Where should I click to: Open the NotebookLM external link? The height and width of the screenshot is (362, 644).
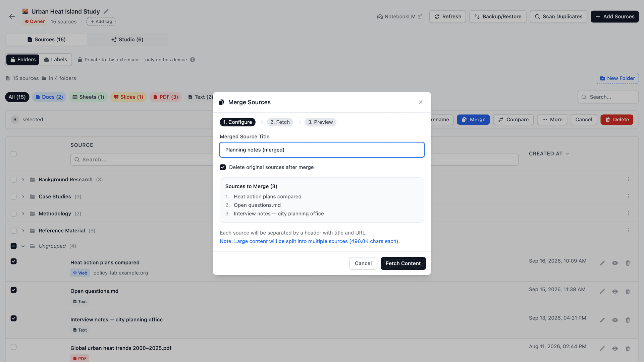pos(399,16)
